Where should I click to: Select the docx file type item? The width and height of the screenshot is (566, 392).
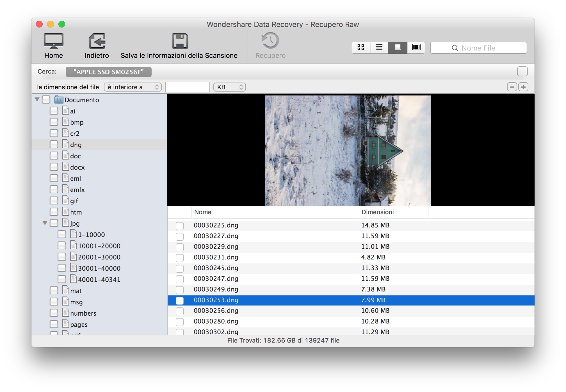[x=77, y=167]
